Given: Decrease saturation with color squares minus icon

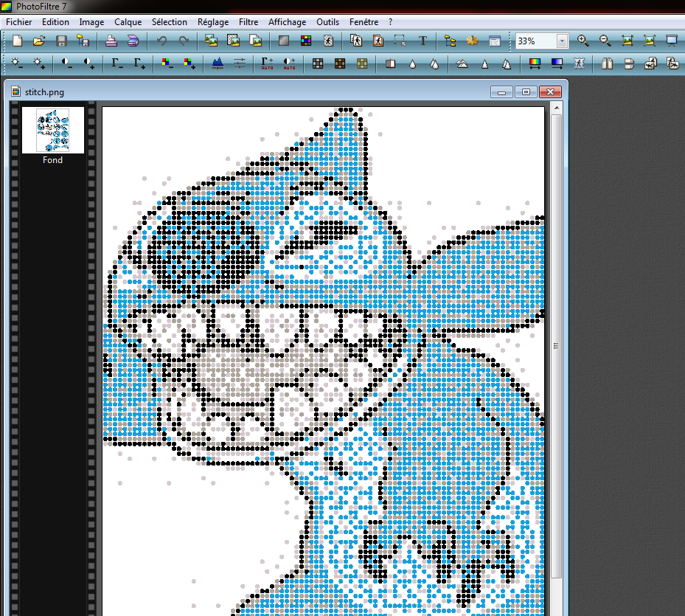Looking at the screenshot, I should pyautogui.click(x=167, y=64).
